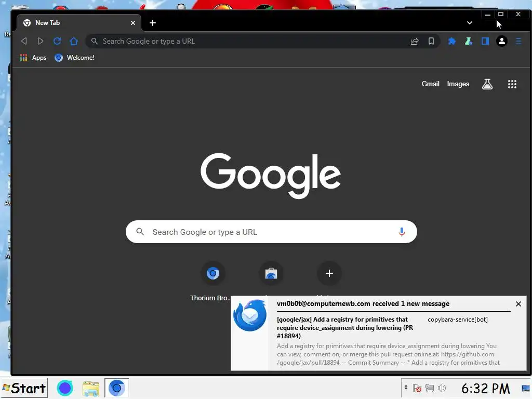Click the Search Labs flask icon on page

[x=487, y=84]
